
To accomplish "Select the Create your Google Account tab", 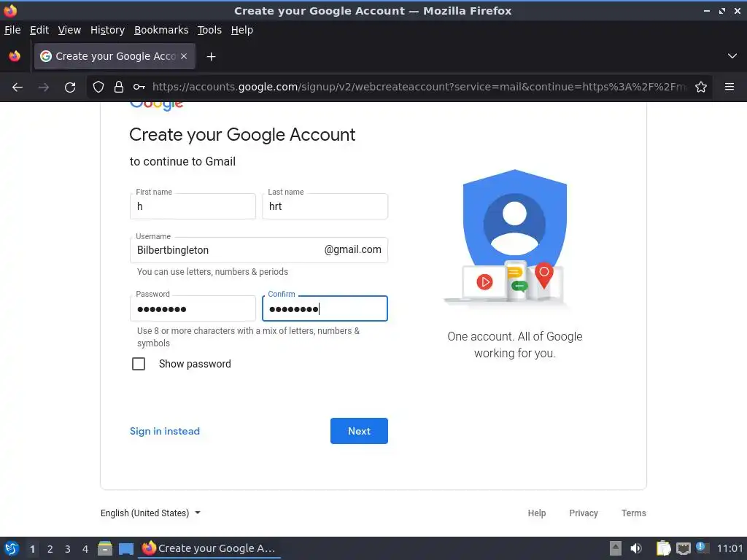I will click(115, 56).
